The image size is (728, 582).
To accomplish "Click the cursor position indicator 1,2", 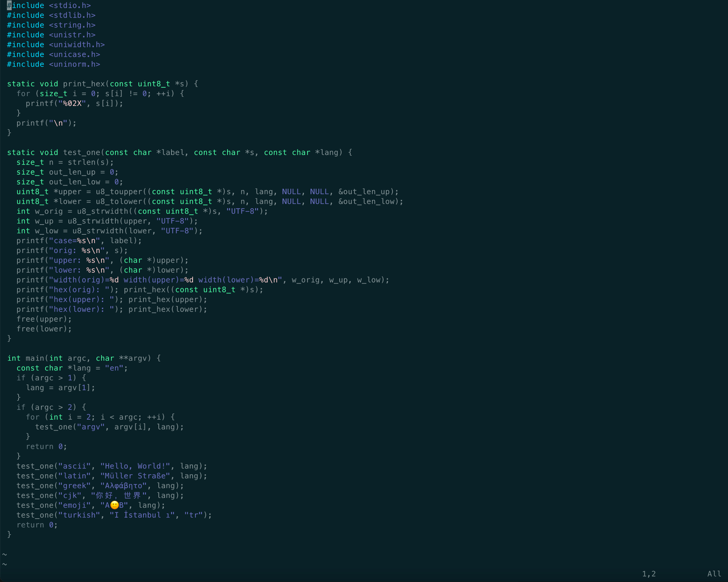I will click(x=649, y=574).
